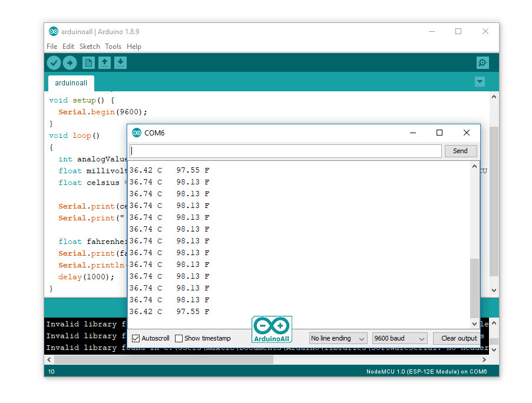Click the console scroll left arrow
The width and height of the screenshot is (532, 403).
pos(49,359)
